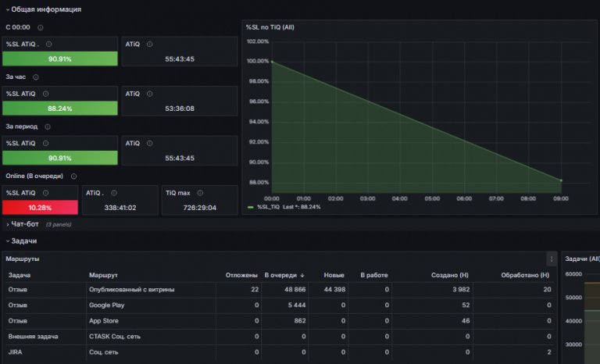
Task: Click the chart data point at 00:00
Action: (x=272, y=62)
